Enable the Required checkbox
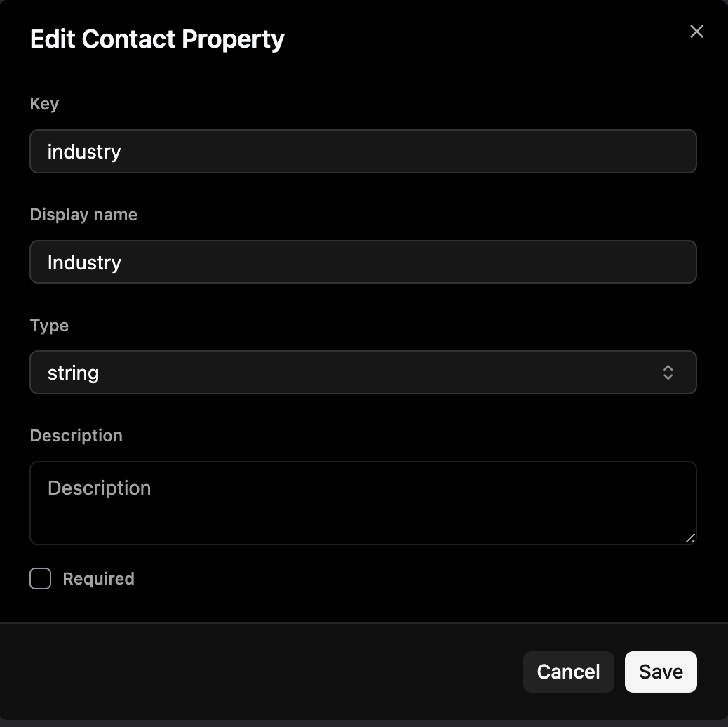 [x=41, y=579]
